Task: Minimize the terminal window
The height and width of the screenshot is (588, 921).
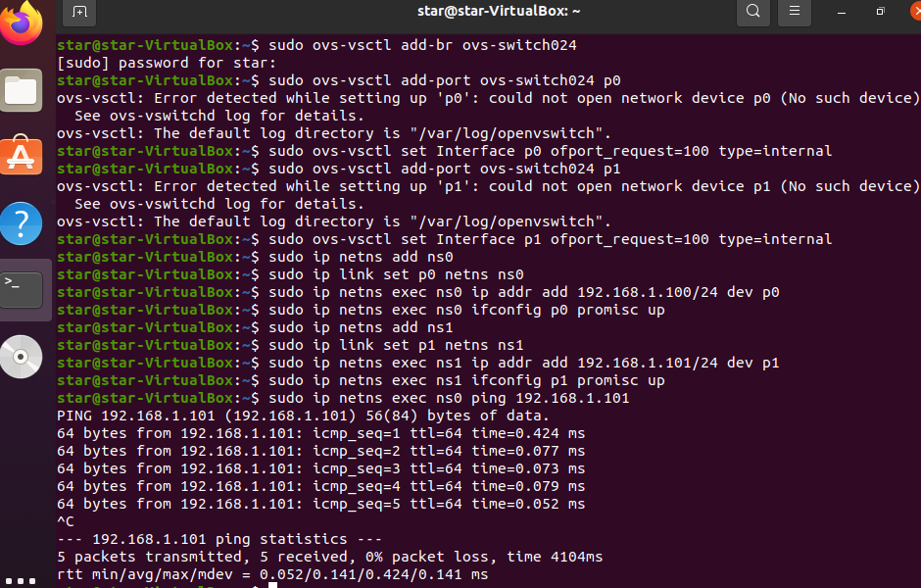Action: pyautogui.click(x=842, y=12)
